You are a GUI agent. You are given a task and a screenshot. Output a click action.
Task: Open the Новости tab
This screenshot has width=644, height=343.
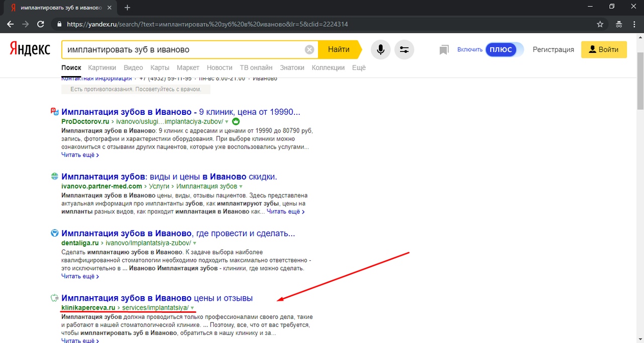(x=219, y=67)
